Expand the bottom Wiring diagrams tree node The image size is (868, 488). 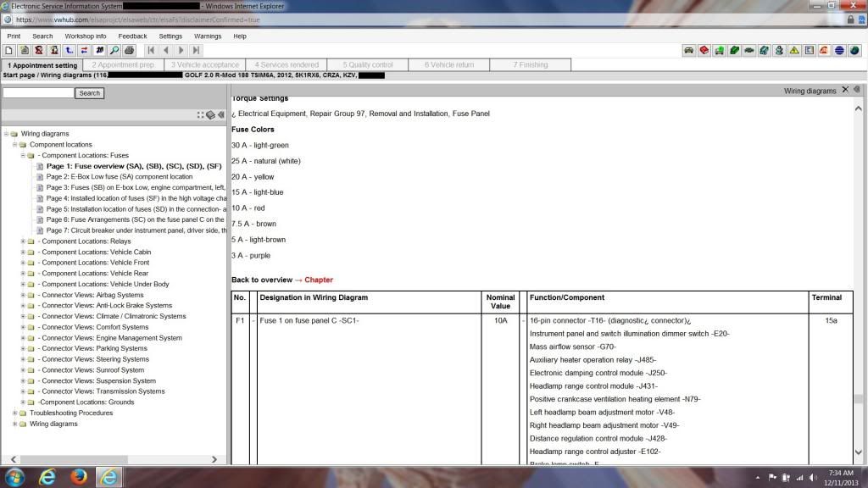(x=14, y=424)
